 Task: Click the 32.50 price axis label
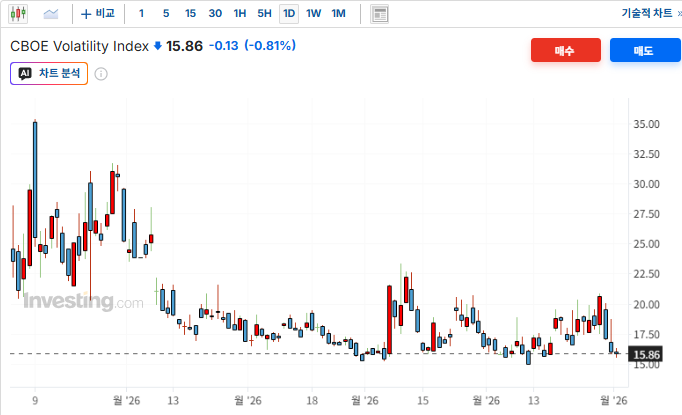coord(646,154)
